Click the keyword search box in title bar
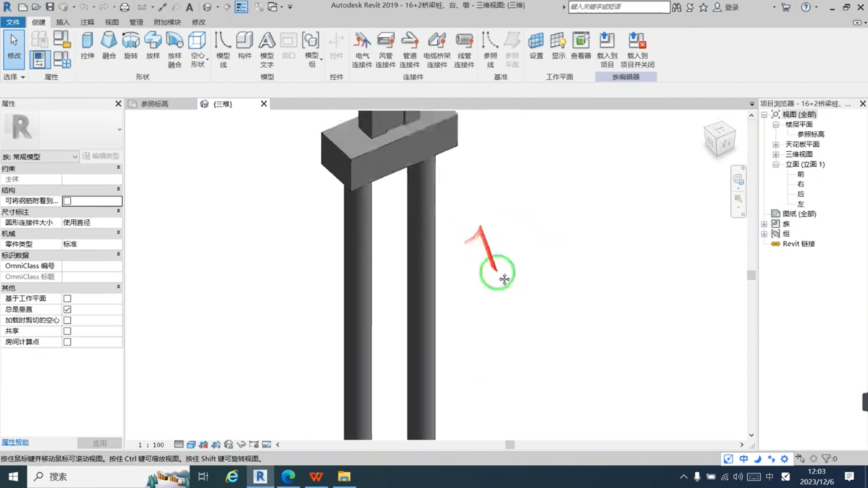The image size is (868, 488). click(x=619, y=7)
